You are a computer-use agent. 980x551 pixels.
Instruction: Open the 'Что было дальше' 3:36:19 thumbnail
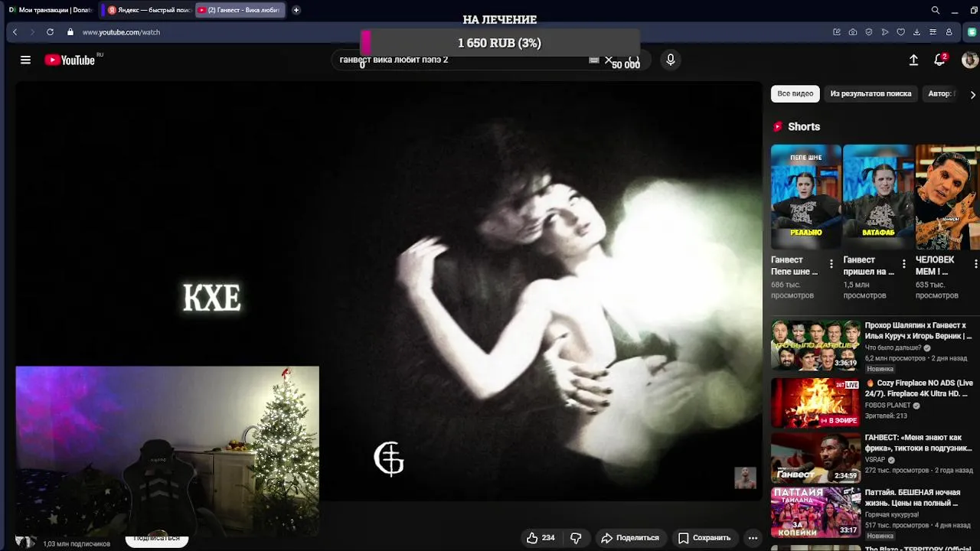816,345
